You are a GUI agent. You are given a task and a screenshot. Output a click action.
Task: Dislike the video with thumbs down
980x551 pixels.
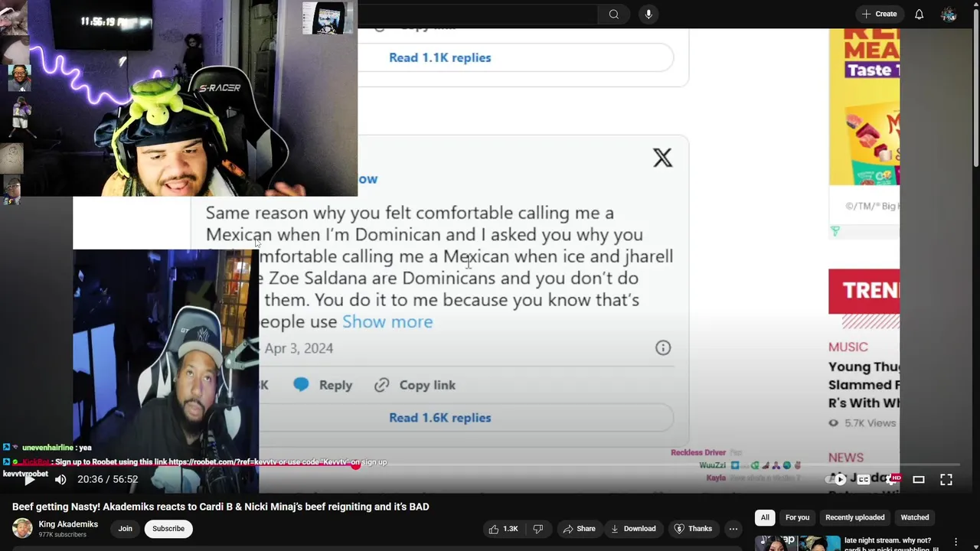pyautogui.click(x=538, y=529)
